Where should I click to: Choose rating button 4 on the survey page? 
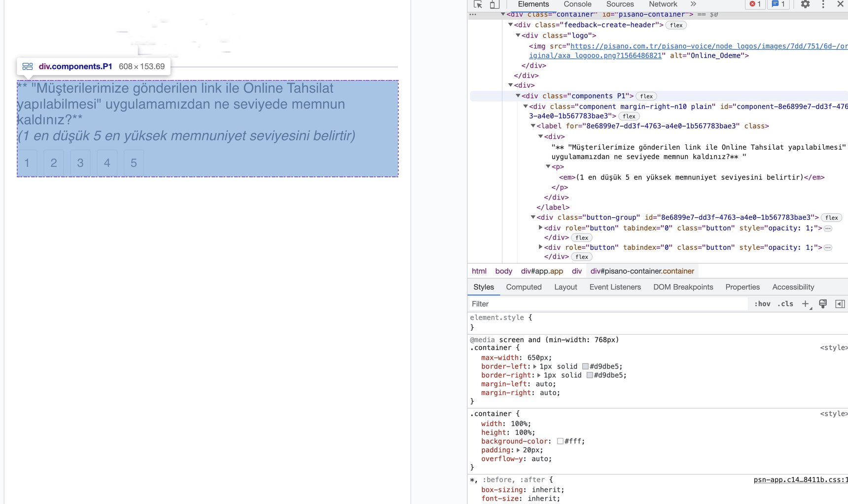pyautogui.click(x=107, y=163)
